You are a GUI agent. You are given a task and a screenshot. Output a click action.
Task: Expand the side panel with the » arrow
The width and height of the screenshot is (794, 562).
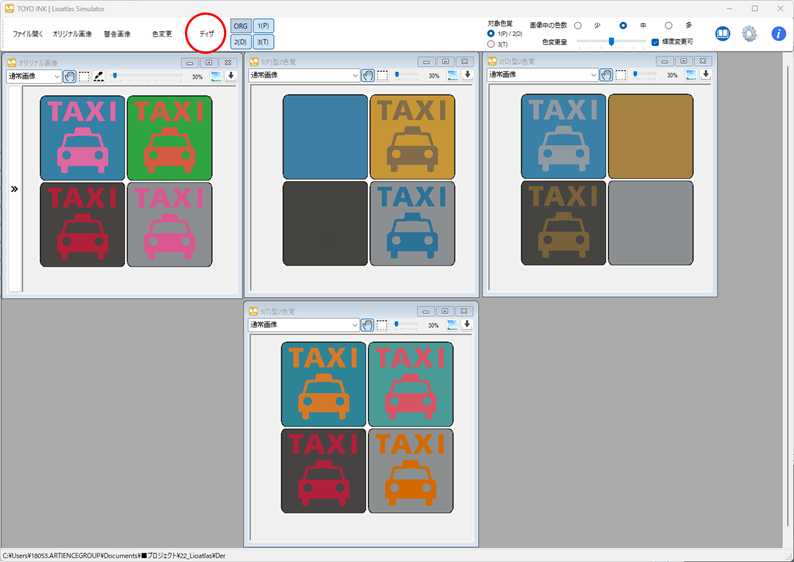14,188
